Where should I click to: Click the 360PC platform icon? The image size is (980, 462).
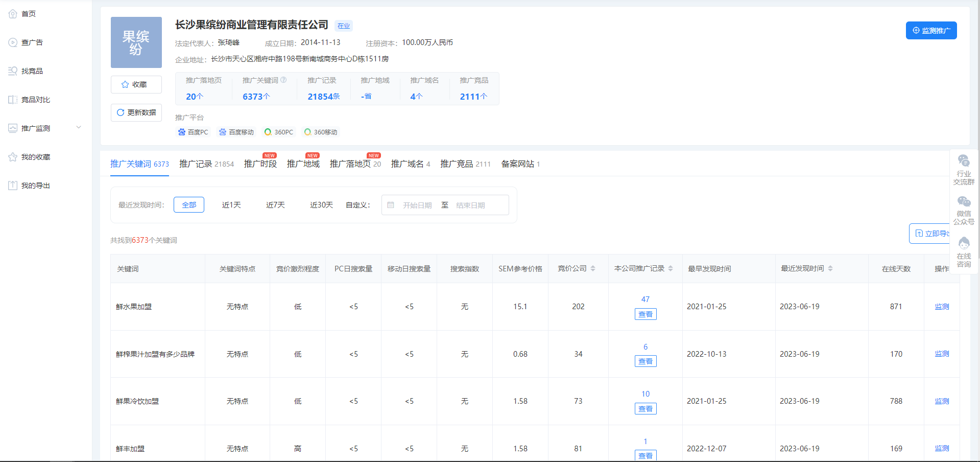(x=268, y=132)
